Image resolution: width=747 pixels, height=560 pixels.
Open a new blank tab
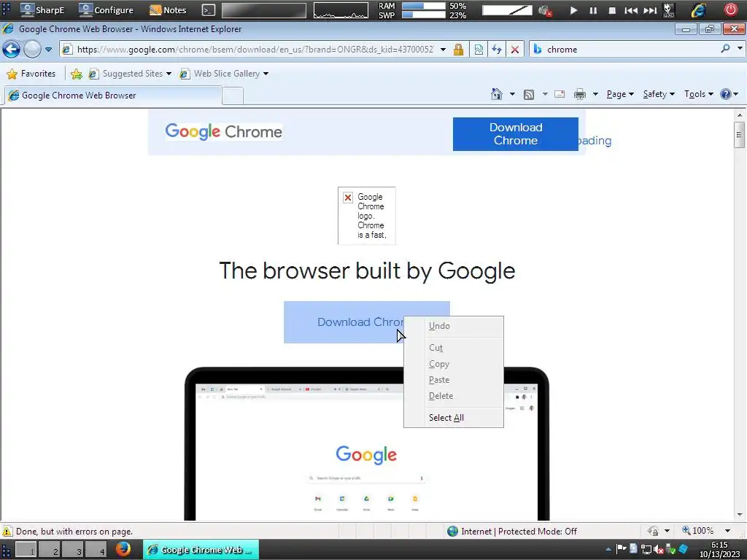point(233,96)
